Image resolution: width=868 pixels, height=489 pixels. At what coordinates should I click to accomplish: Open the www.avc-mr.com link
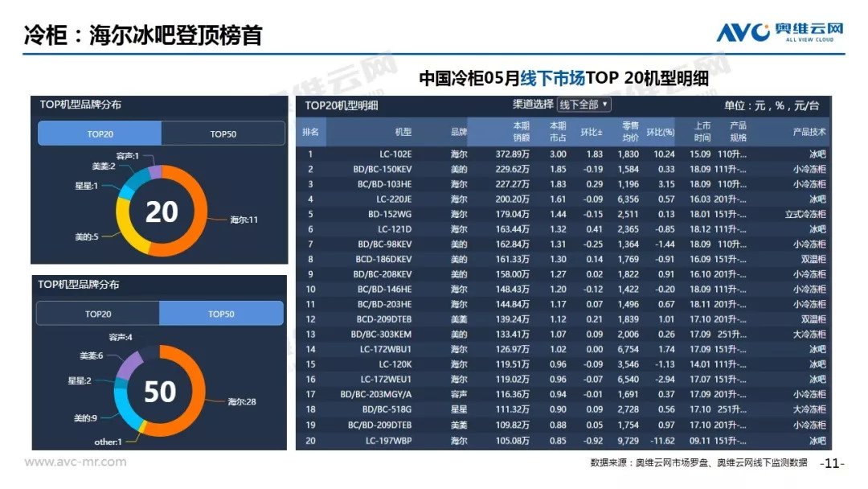[x=76, y=462]
